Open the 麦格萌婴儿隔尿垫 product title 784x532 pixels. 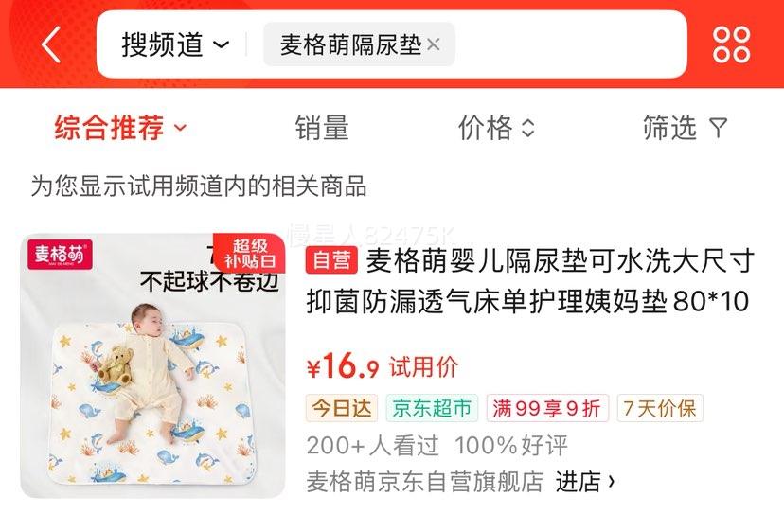(530, 281)
